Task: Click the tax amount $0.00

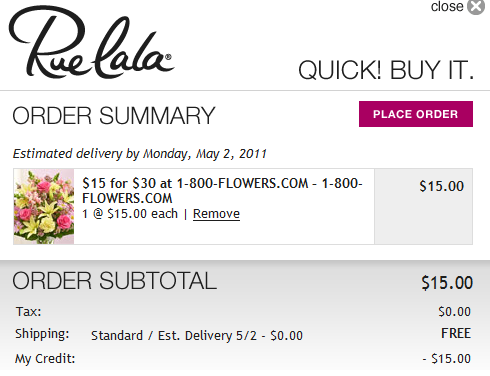Action: 454,312
